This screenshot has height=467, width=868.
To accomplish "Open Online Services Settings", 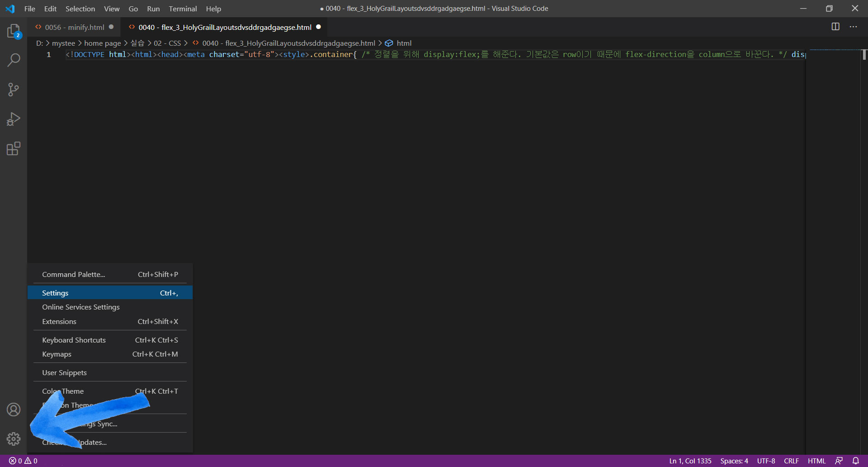I will coord(110,307).
